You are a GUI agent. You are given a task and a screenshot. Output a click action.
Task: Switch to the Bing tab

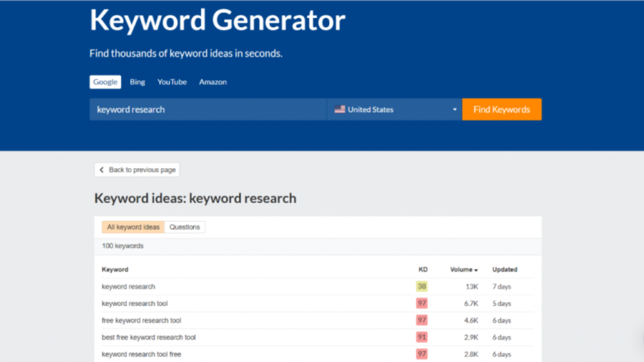tap(137, 82)
